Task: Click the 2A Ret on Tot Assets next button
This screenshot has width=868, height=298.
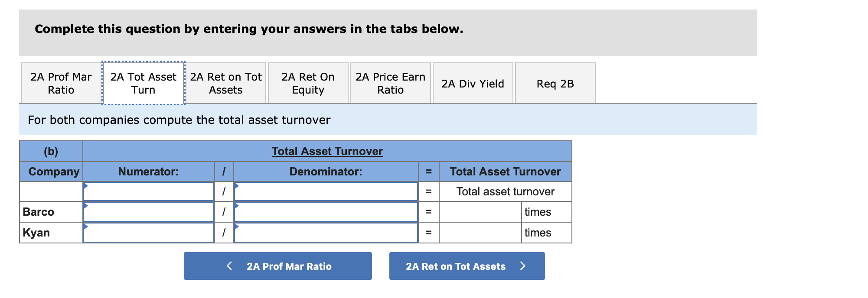Action: tap(467, 266)
